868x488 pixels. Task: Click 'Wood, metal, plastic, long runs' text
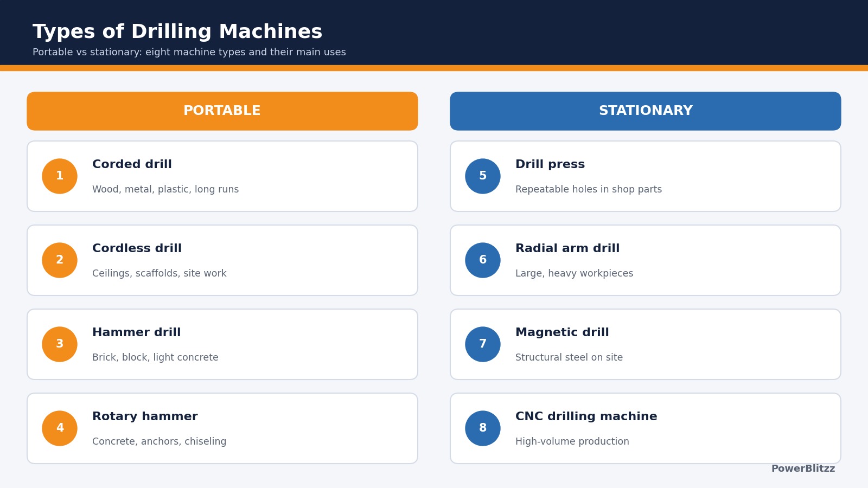[x=165, y=190]
